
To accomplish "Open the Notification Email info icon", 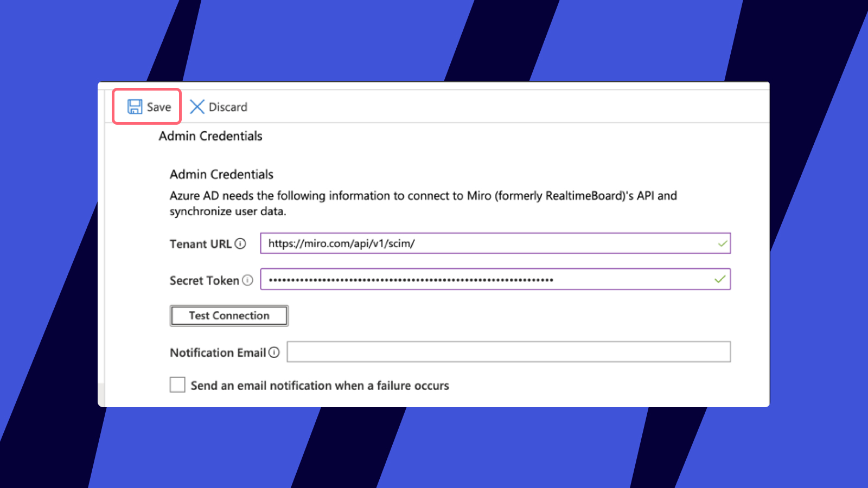I will pos(274,352).
